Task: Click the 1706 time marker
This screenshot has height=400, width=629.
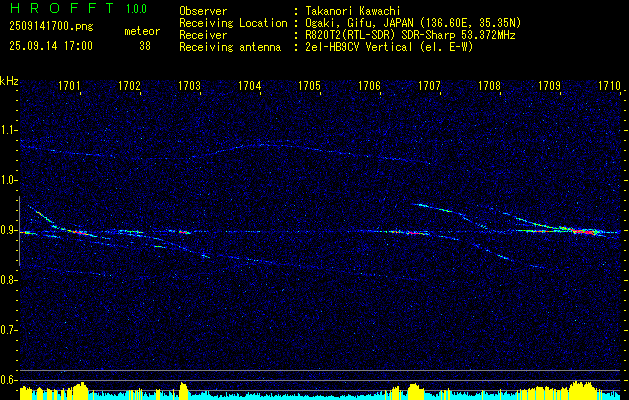Action: (x=369, y=85)
